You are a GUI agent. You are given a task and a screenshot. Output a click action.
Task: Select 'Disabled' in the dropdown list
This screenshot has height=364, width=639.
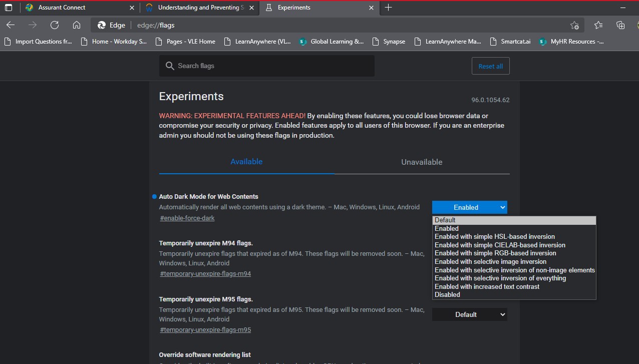coord(447,295)
